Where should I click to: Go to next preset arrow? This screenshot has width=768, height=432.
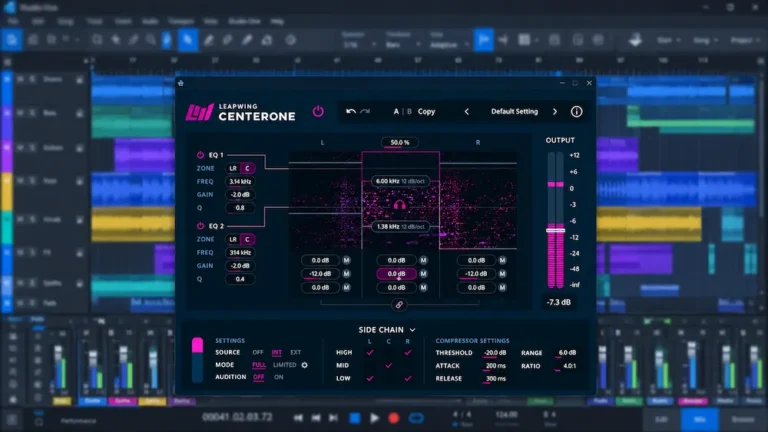555,112
